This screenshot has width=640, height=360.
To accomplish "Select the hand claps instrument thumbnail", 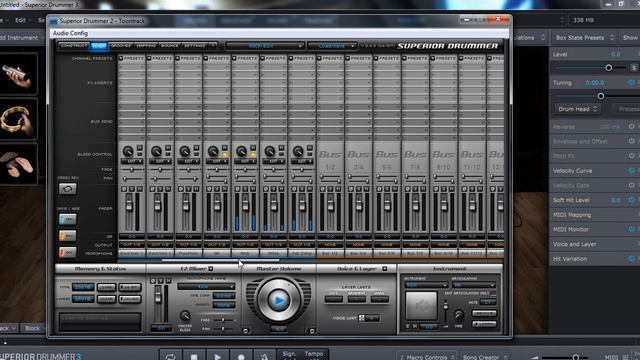I will [18, 164].
